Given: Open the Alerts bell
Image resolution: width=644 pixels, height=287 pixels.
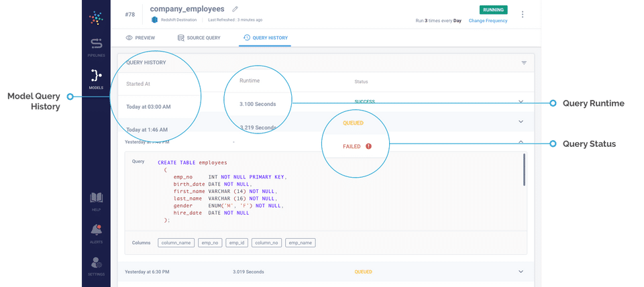Looking at the screenshot, I should tap(96, 234).
